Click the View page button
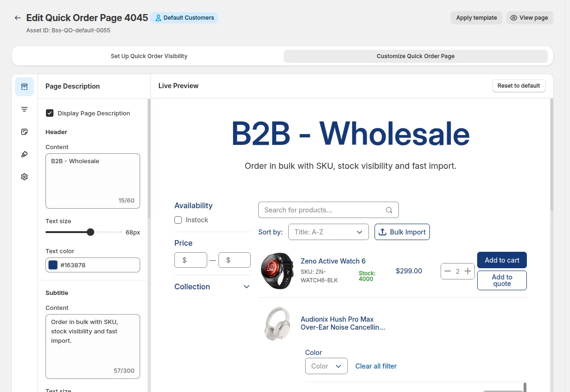570x392 pixels. 530,18
